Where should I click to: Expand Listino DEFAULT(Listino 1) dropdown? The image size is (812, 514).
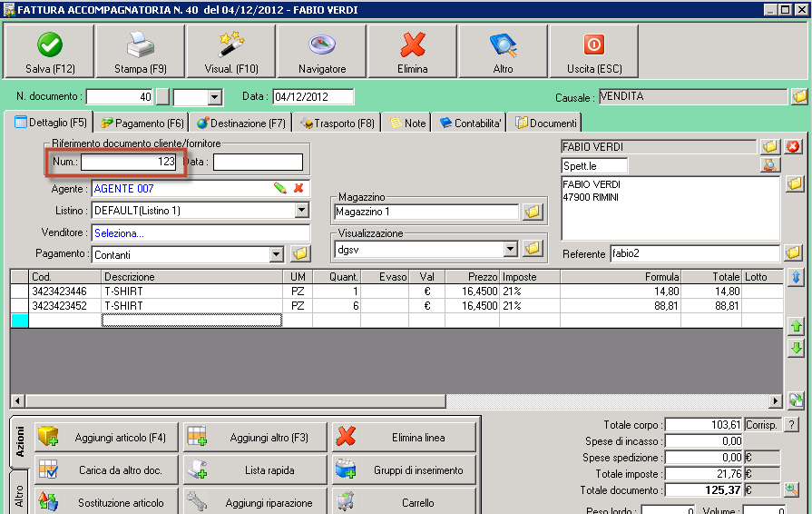(301, 210)
